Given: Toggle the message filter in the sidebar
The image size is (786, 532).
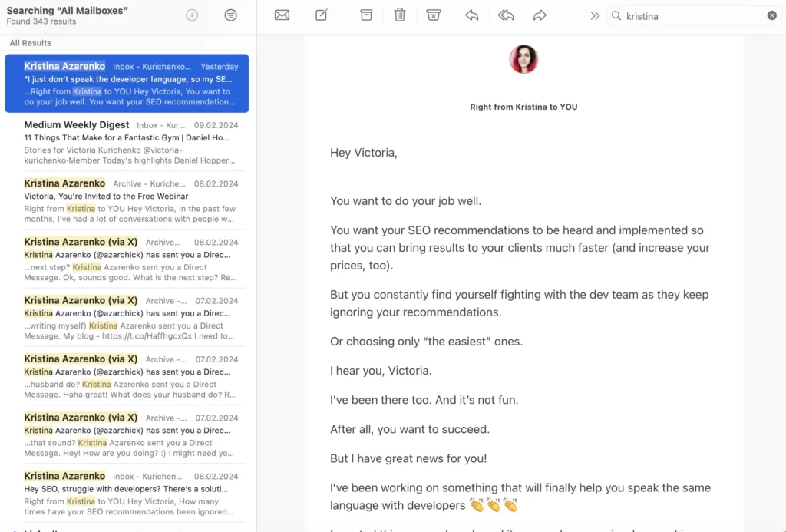Looking at the screenshot, I should coord(231,15).
